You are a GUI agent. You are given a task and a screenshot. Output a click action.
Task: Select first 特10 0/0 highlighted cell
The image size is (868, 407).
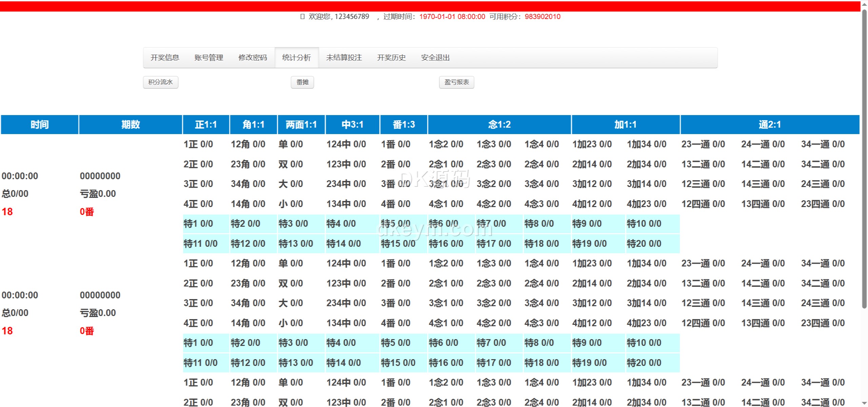(644, 224)
